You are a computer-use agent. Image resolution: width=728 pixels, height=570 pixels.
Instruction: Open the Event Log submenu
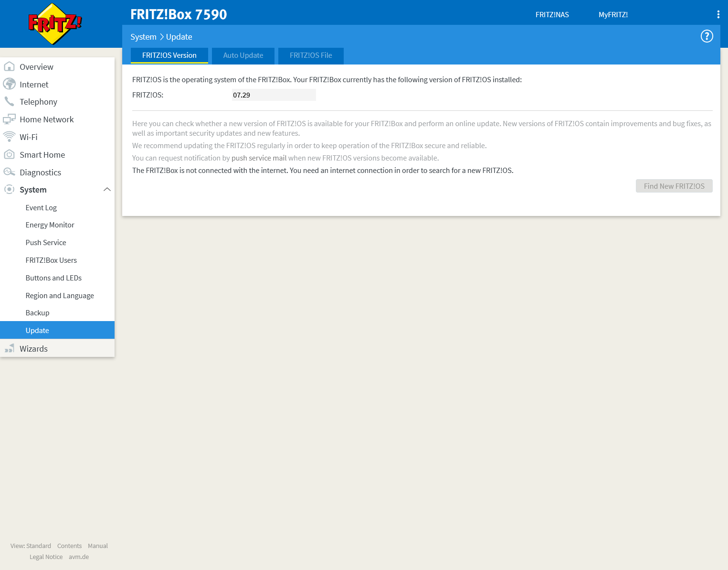[57, 208]
